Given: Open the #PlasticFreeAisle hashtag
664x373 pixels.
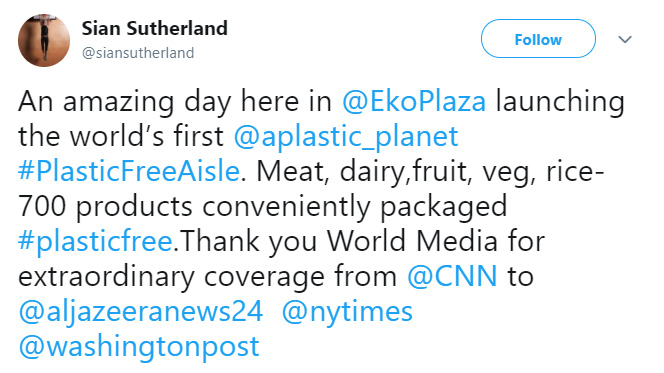Looking at the screenshot, I should pos(129,171).
